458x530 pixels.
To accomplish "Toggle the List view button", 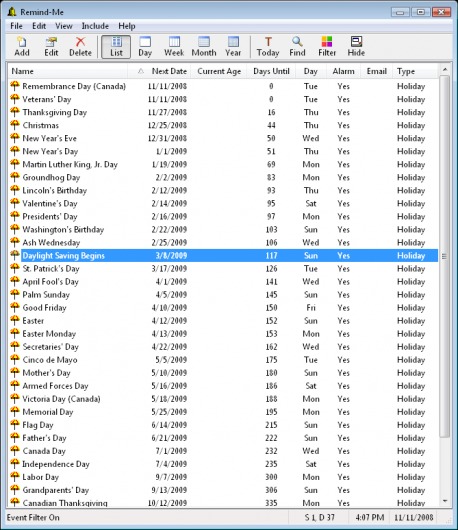I will pyautogui.click(x=116, y=47).
